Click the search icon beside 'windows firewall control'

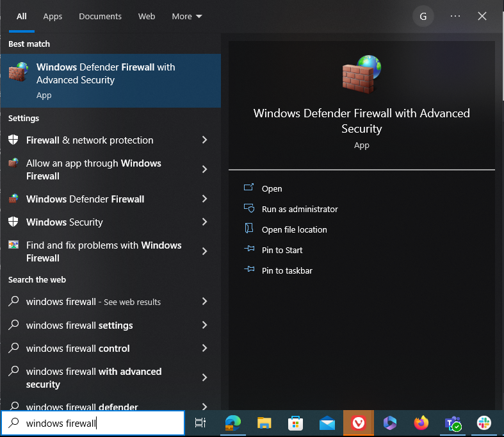13,348
